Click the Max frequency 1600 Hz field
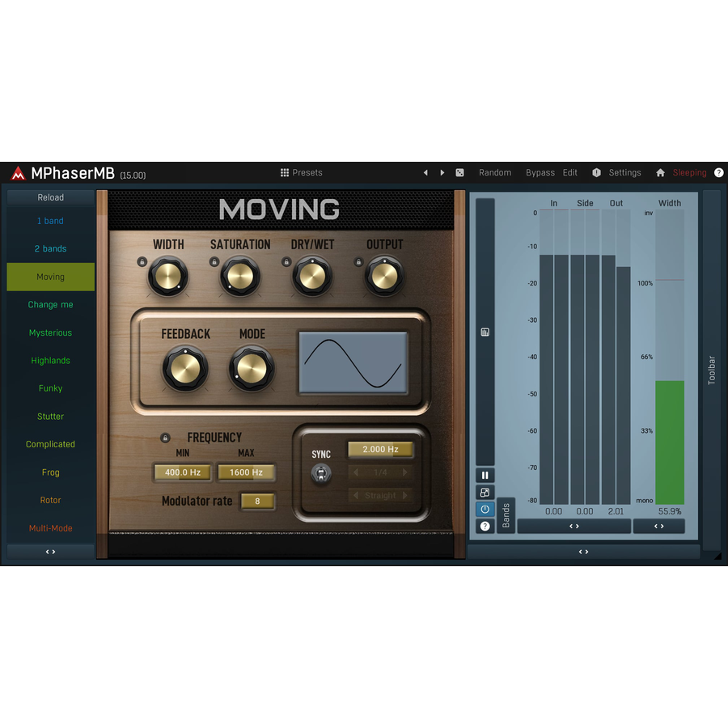 (x=246, y=472)
